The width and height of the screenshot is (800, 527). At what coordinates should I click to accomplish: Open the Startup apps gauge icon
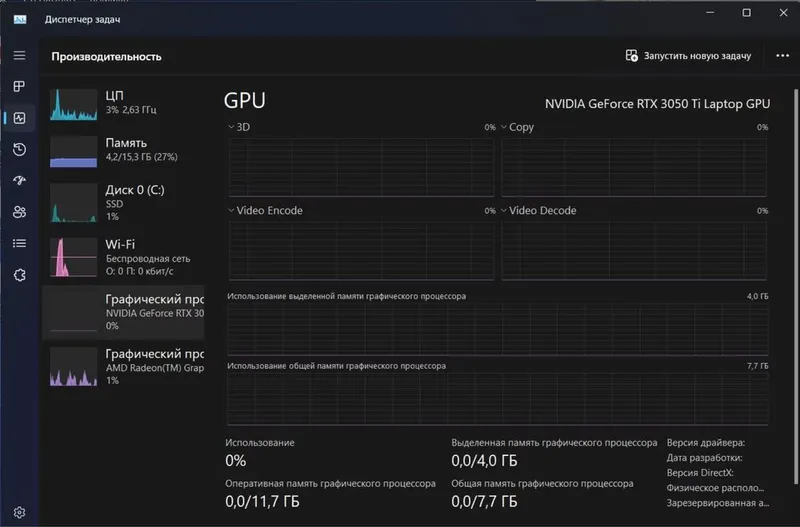click(x=19, y=181)
